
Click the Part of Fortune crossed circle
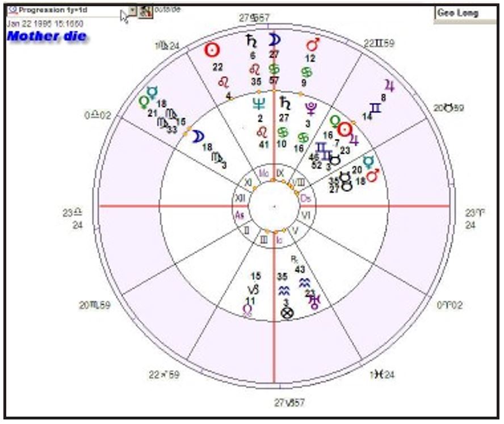287,313
